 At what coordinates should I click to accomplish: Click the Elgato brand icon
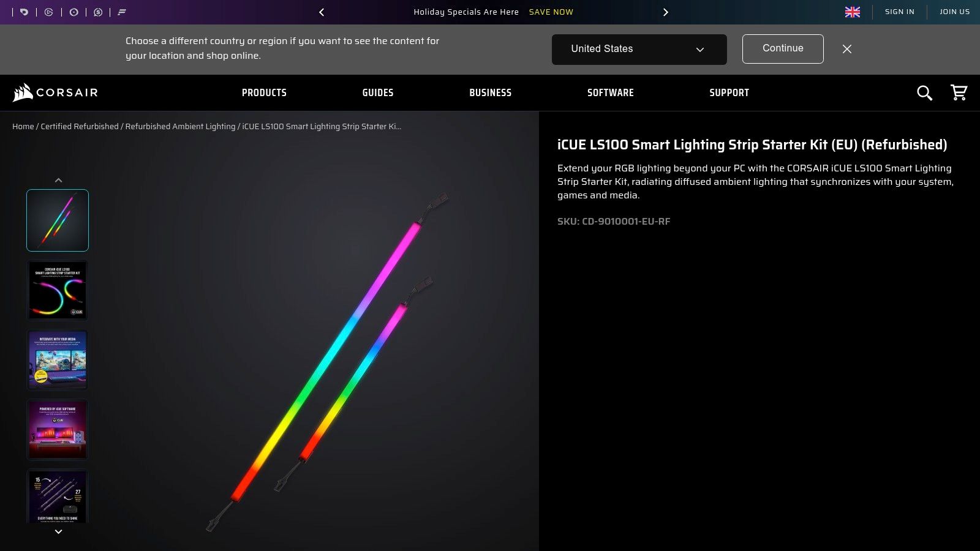pos(49,12)
